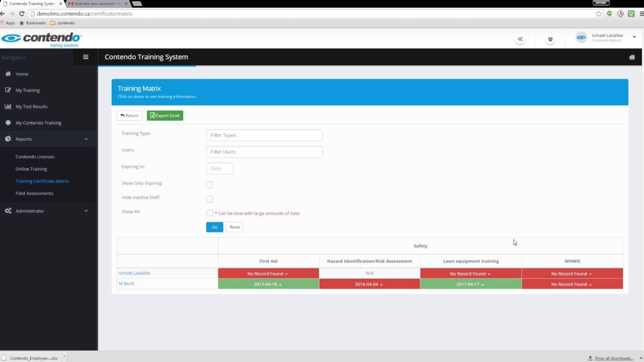Viewport: 644px width, 362px height.
Task: Open the M Burtt user link
Action: (126, 284)
